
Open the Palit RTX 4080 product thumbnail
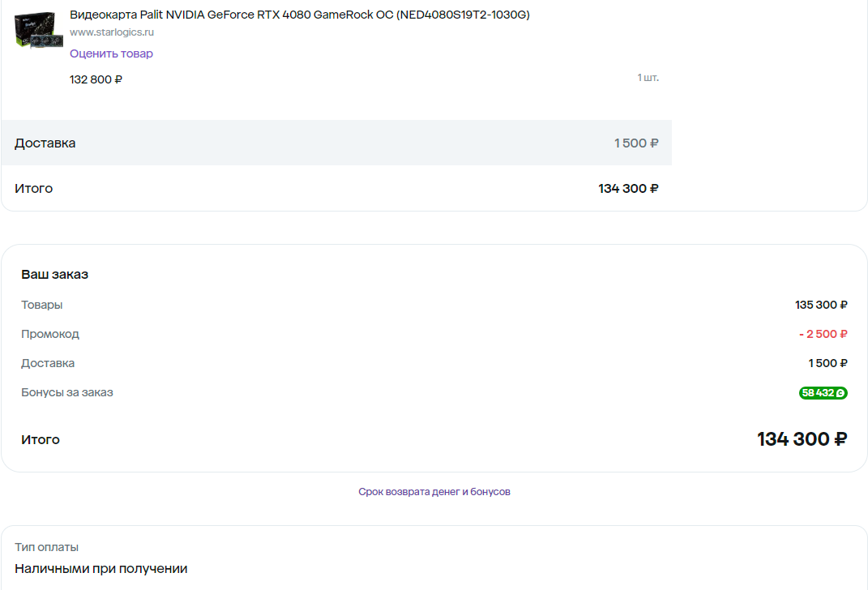pyautogui.click(x=38, y=31)
